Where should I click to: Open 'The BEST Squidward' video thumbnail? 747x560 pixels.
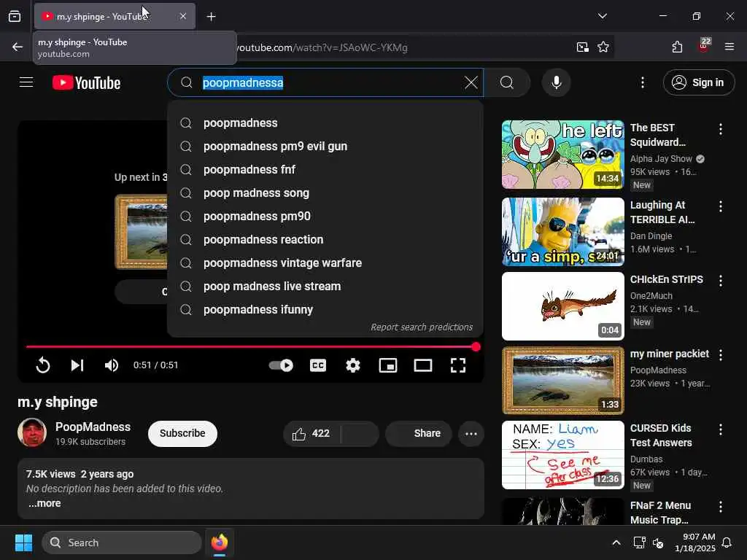[562, 155]
